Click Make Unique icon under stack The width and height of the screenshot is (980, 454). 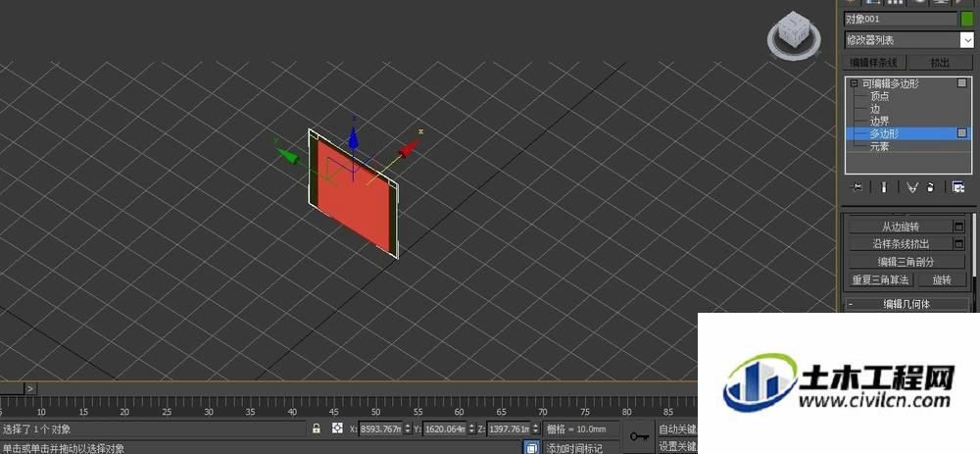point(911,187)
